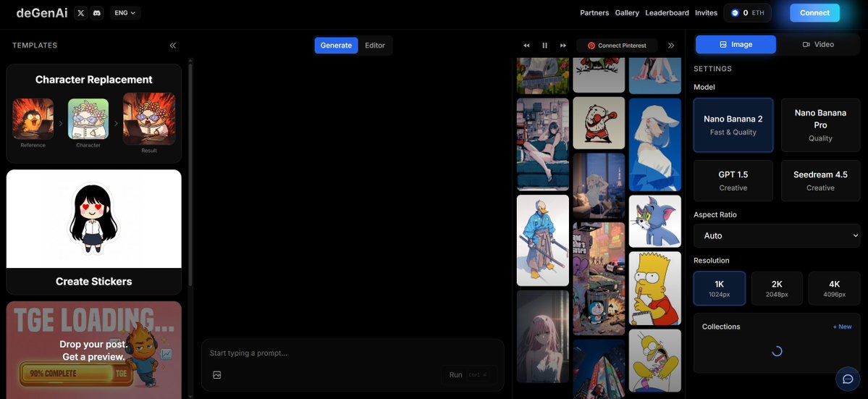Open the Gallery page
Viewport: 868px width, 399px height.
[x=627, y=13]
